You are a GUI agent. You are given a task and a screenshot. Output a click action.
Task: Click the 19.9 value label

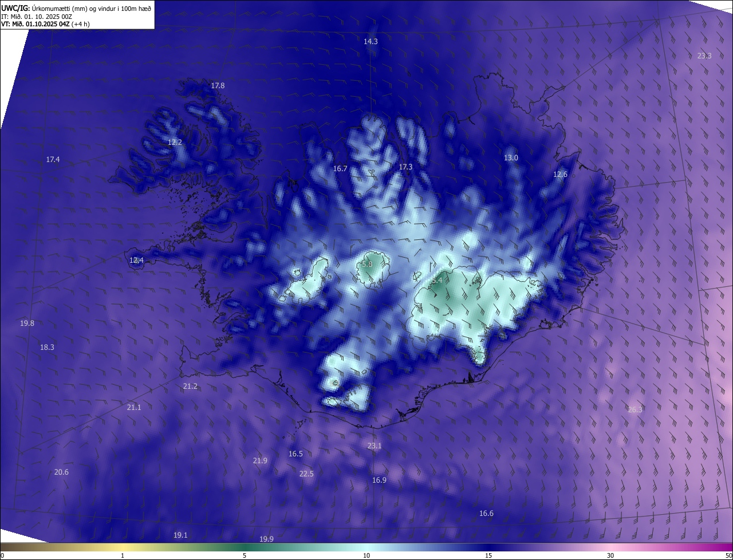point(266,539)
